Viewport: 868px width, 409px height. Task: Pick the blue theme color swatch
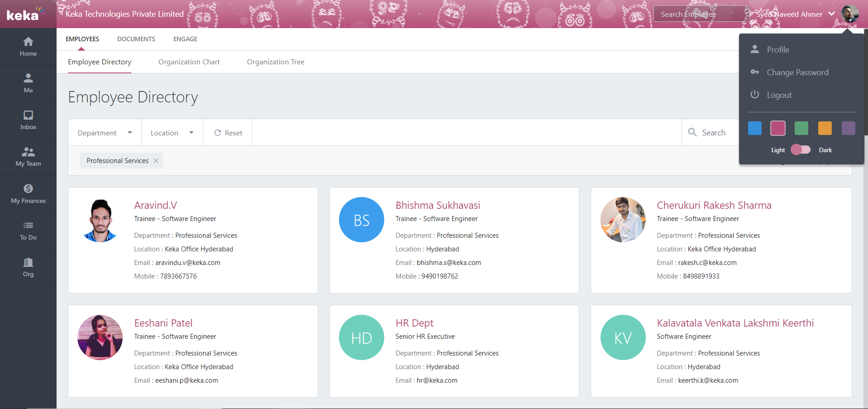[x=755, y=128]
